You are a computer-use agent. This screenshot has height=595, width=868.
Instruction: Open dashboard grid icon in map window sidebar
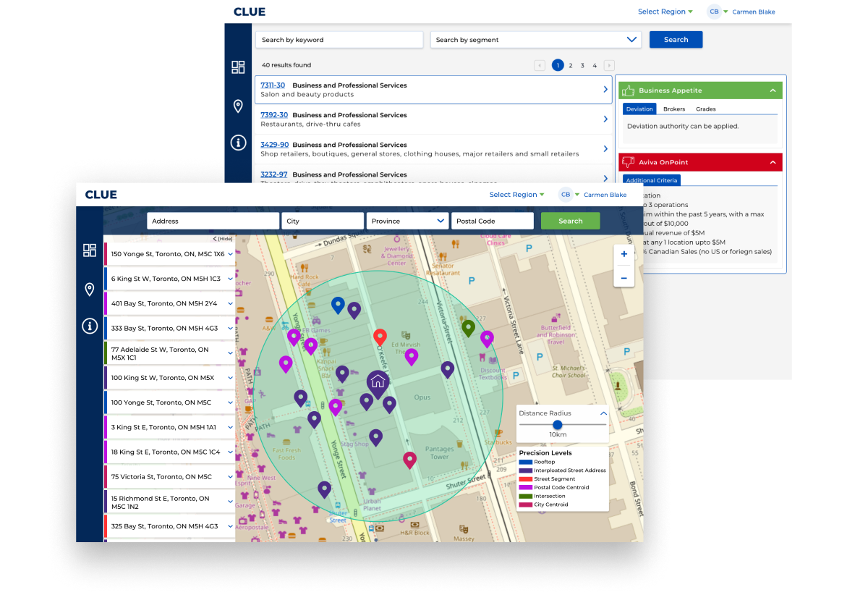(90, 250)
